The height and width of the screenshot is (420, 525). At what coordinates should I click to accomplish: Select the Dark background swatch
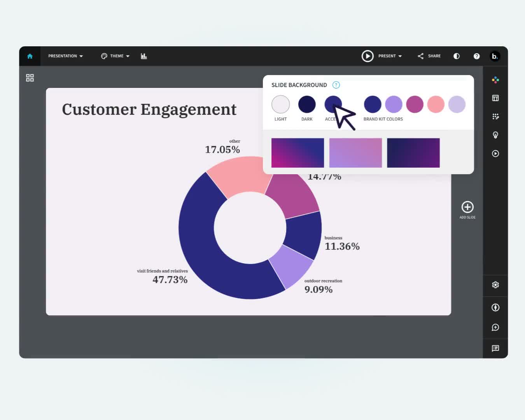pos(307,104)
